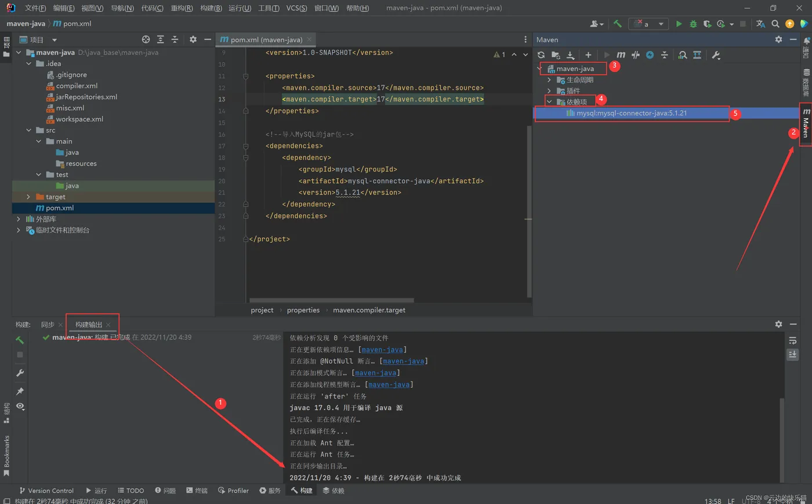Image resolution: width=812 pixels, height=504 pixels.
Task: Show Maven dependencies analyzer icon
Action: click(x=683, y=55)
